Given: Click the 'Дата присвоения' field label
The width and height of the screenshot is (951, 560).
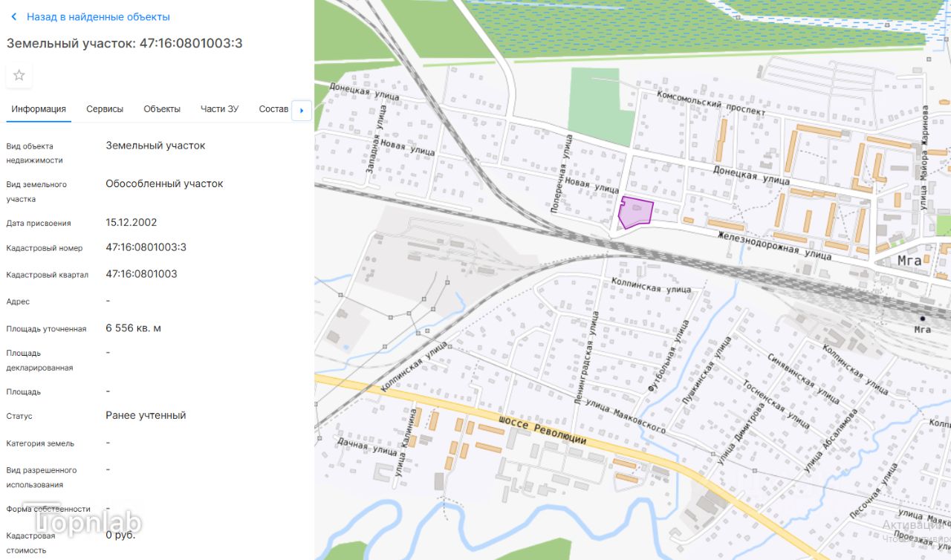Looking at the screenshot, I should click(x=39, y=223).
